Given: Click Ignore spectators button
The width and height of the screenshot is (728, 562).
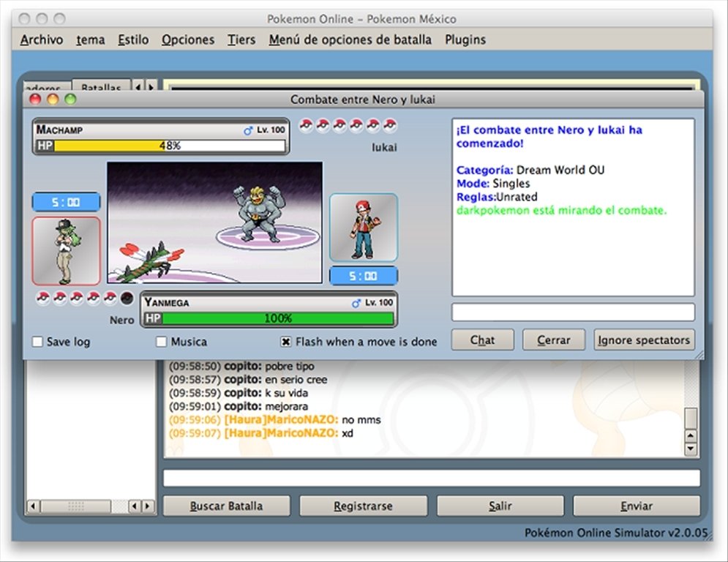Looking at the screenshot, I should [x=644, y=340].
